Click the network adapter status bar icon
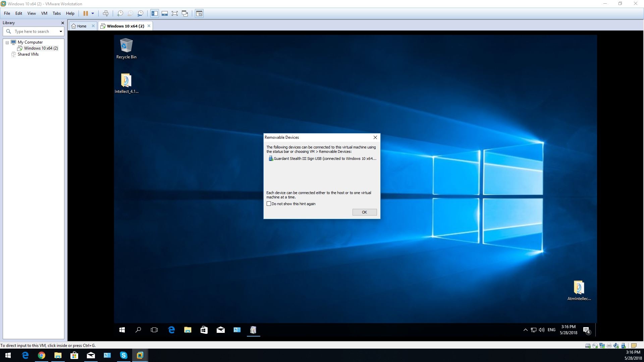This screenshot has width=644, height=362. coord(602,346)
